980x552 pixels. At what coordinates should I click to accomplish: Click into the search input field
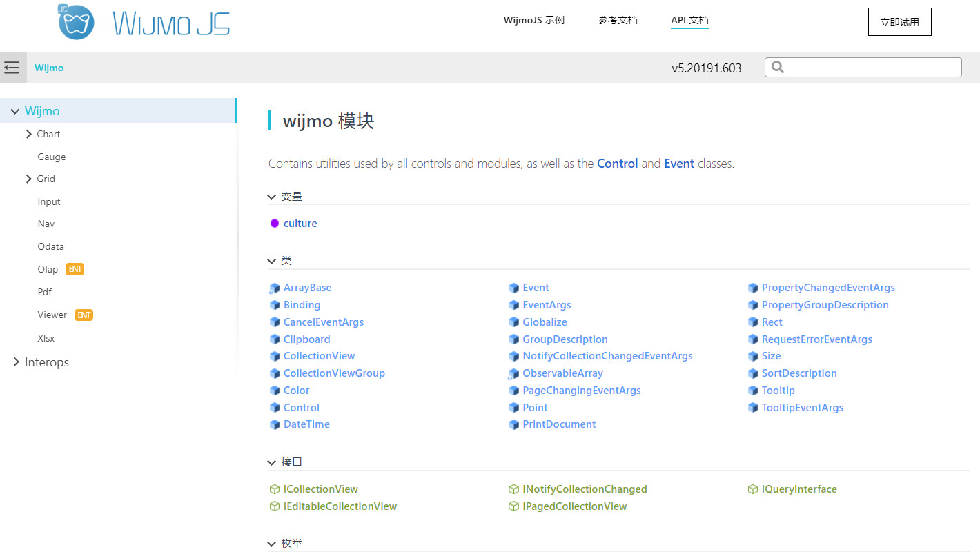pyautogui.click(x=871, y=67)
